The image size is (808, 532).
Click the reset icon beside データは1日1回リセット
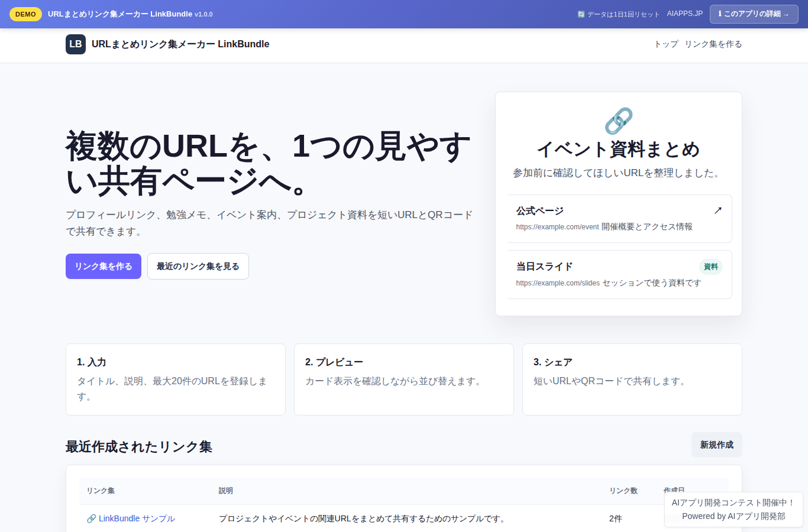pyautogui.click(x=581, y=14)
